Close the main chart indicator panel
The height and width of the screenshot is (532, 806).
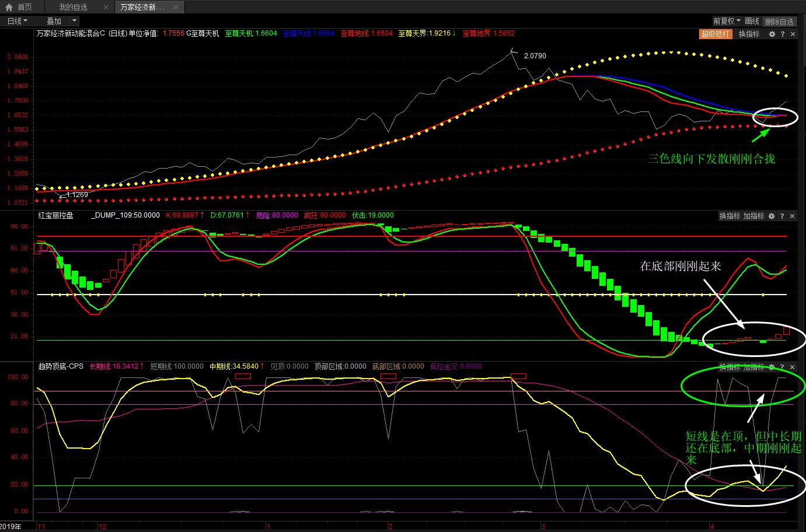coord(793,34)
